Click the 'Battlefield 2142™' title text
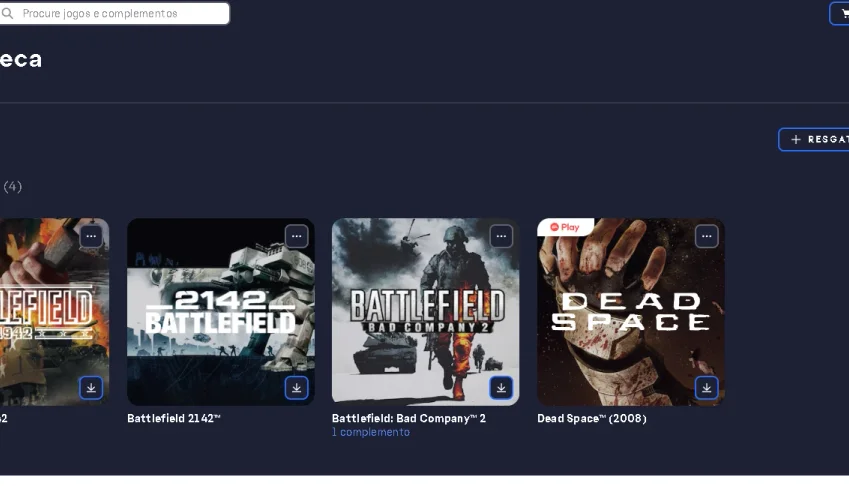Image resolution: width=849 pixels, height=486 pixels. pyautogui.click(x=174, y=418)
